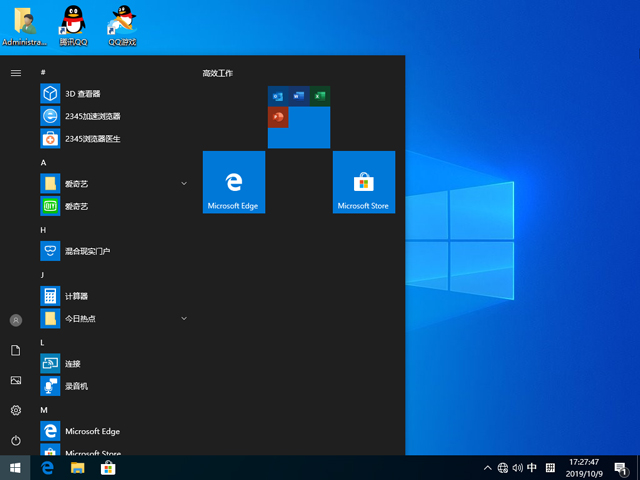
Task: Click the A letter section header
Action: click(x=43, y=162)
